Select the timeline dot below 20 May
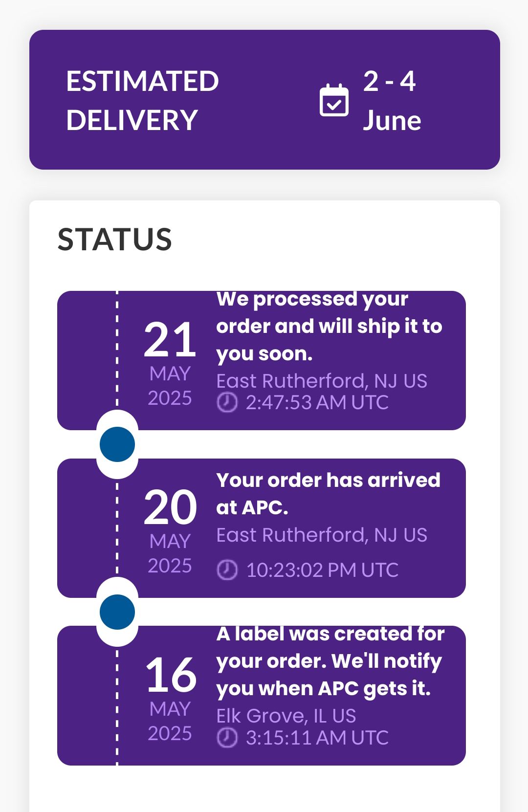This screenshot has height=812, width=528. [117, 612]
